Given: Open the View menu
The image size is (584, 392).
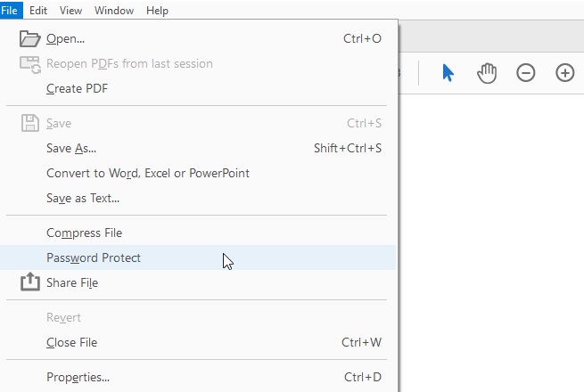Looking at the screenshot, I should point(70,11).
